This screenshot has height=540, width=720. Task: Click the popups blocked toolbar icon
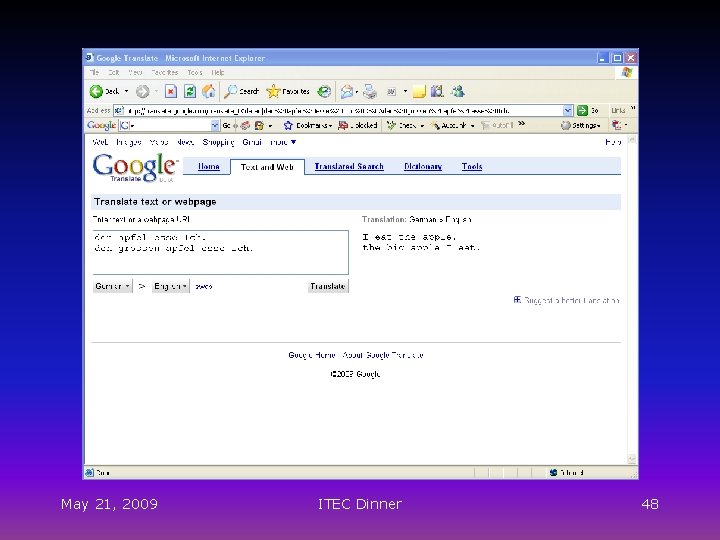[358, 125]
